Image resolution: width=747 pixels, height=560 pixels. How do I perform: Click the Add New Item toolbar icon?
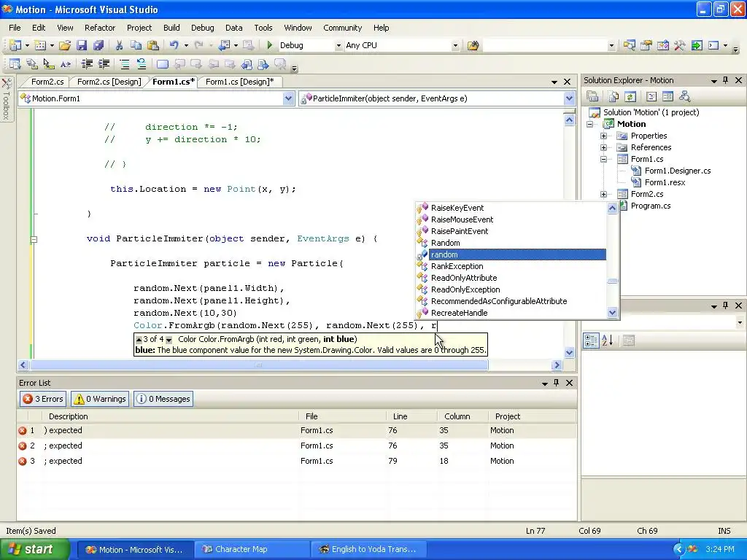(x=40, y=45)
